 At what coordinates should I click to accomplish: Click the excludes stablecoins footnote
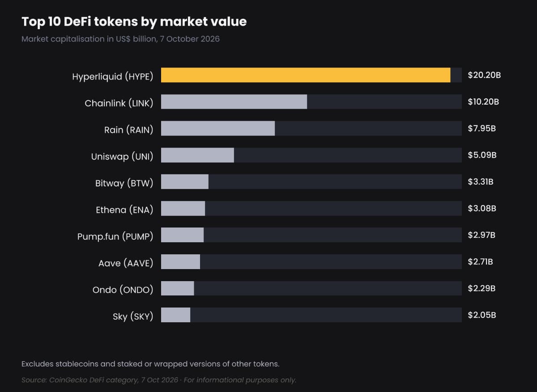(x=150, y=364)
